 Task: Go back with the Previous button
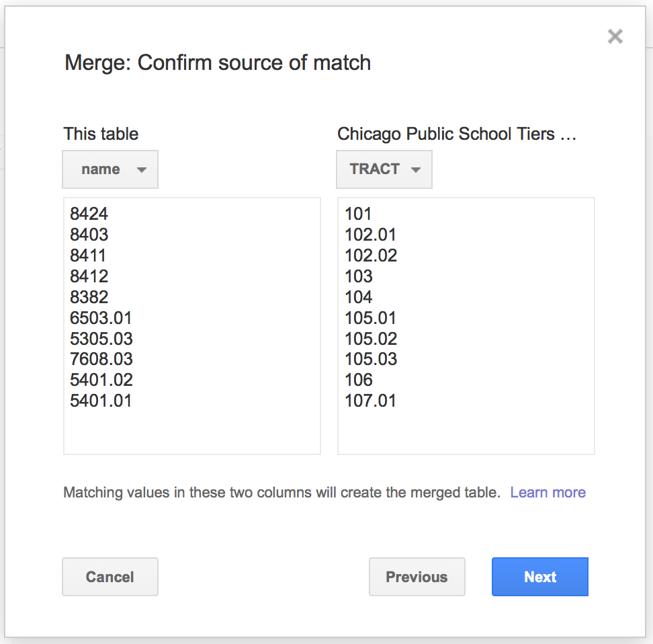[417, 577]
